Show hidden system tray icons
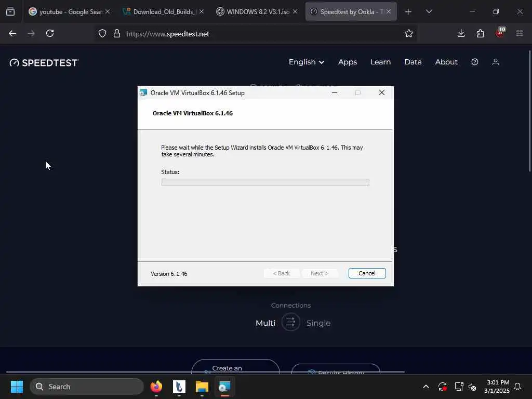This screenshot has width=532, height=399. (x=426, y=387)
